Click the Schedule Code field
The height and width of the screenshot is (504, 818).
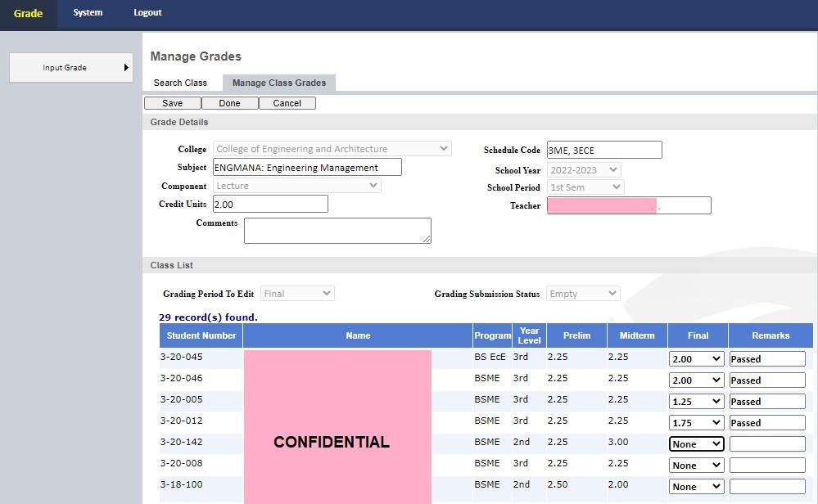pyautogui.click(x=604, y=151)
